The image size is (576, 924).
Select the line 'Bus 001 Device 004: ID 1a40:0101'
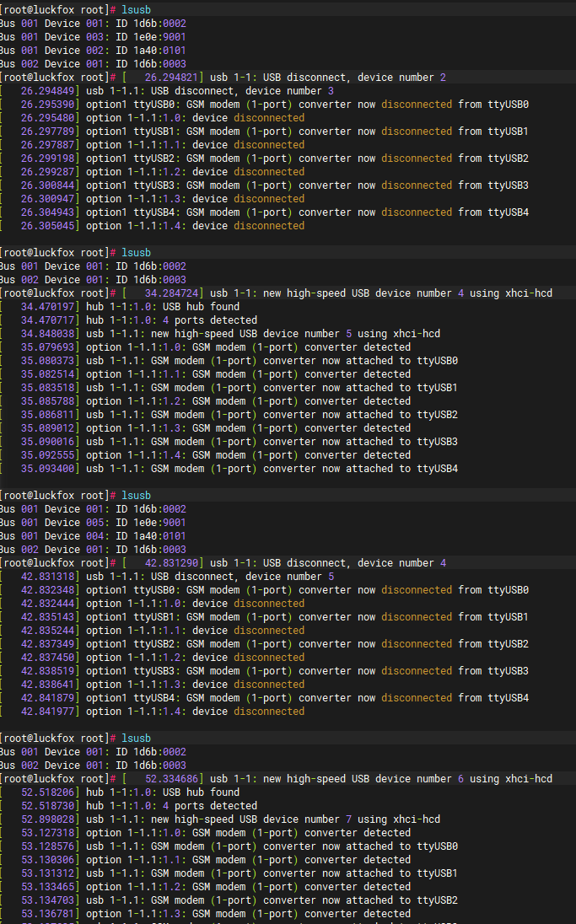[x=93, y=536]
